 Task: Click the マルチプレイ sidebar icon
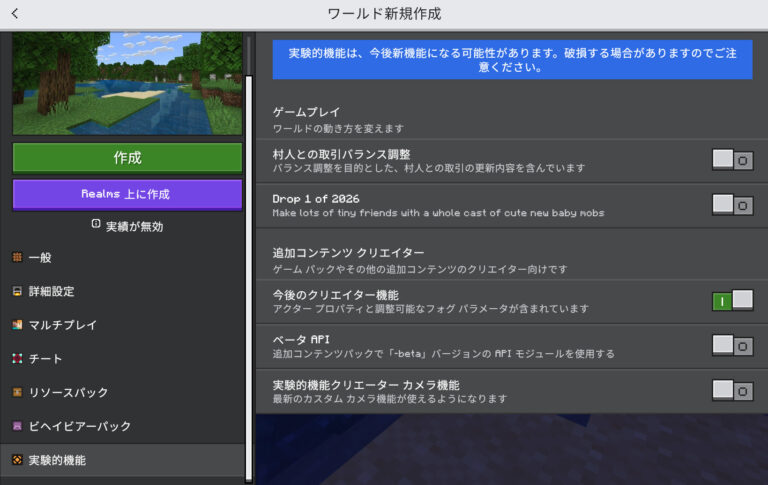click(x=17, y=325)
